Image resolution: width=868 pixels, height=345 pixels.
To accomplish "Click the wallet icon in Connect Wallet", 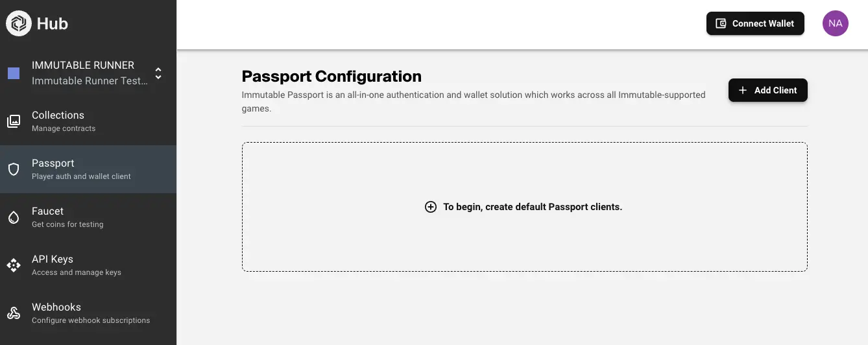I will pyautogui.click(x=721, y=23).
